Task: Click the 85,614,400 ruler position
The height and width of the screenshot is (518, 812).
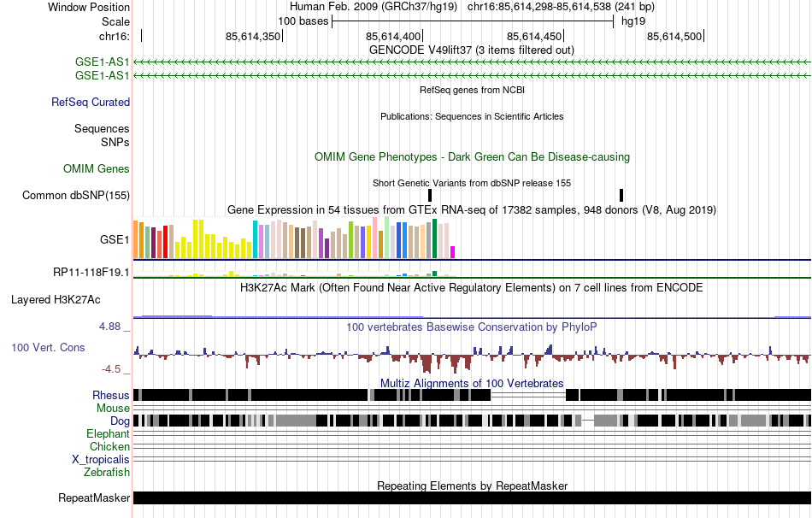Action: tap(393, 36)
